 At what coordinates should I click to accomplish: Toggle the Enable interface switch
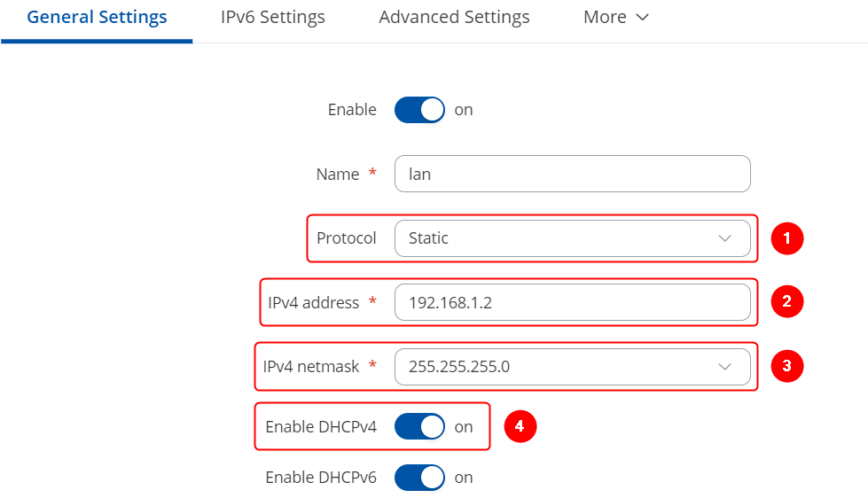click(419, 110)
